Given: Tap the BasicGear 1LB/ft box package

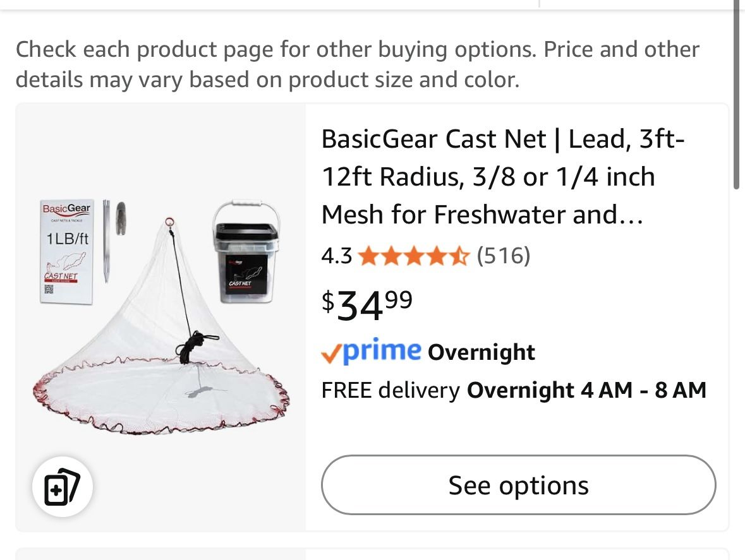Looking at the screenshot, I should (x=66, y=252).
